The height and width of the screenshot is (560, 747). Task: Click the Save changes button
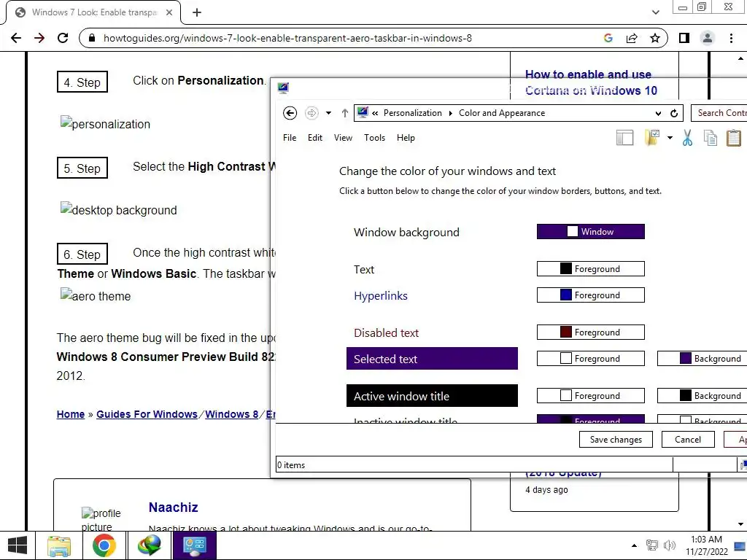[x=616, y=440]
